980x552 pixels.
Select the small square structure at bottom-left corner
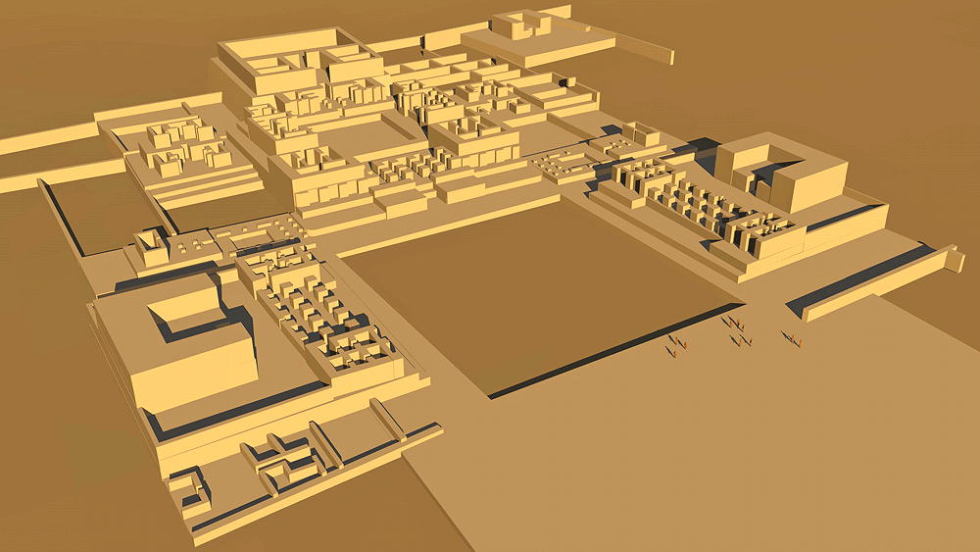point(188,487)
